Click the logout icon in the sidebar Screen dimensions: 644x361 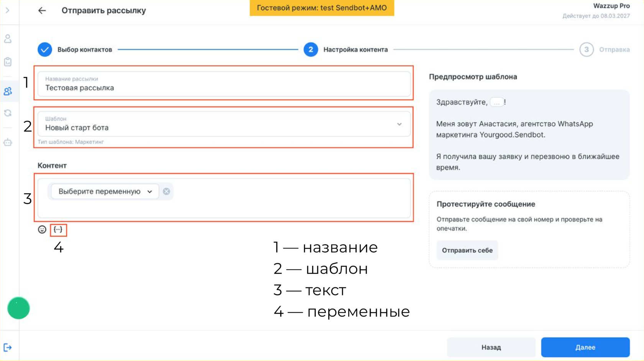point(8,348)
